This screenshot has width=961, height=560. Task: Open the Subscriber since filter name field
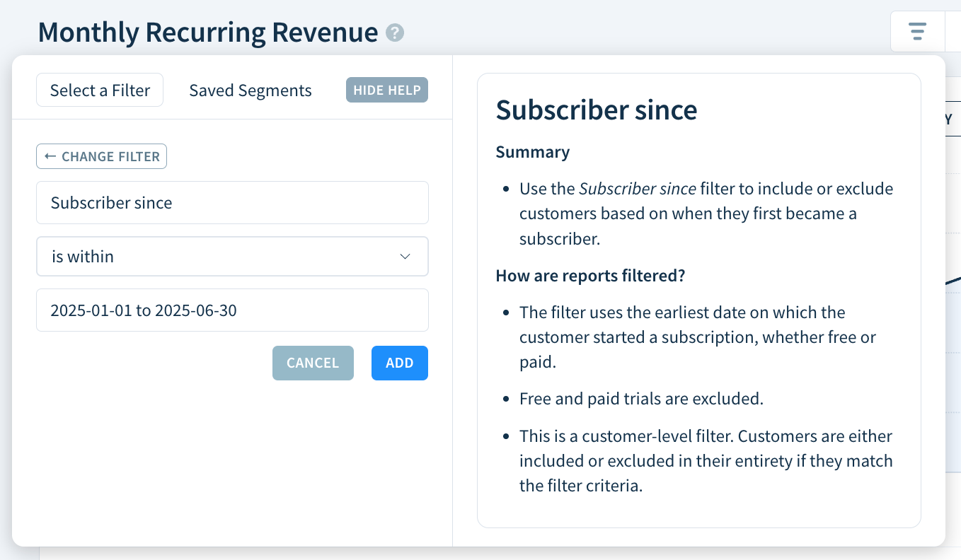[232, 202]
